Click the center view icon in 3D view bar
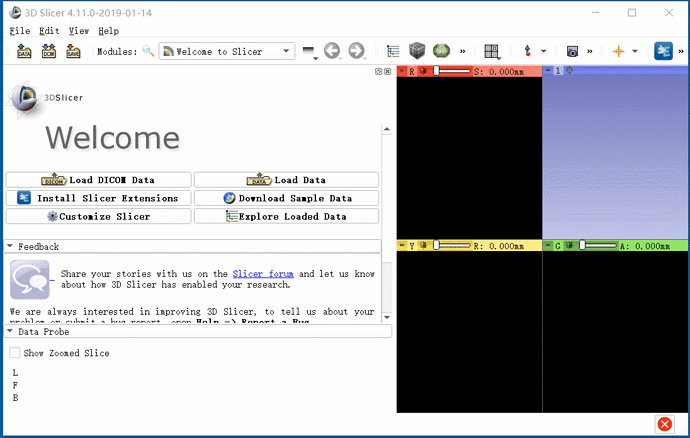This screenshot has height=438, width=690. (569, 70)
